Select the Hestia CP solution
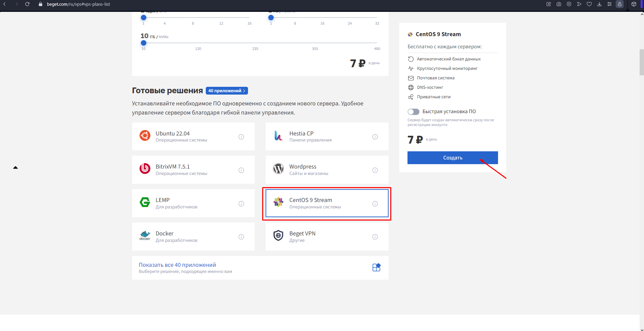This screenshot has width=644, height=331. pyautogui.click(x=327, y=136)
